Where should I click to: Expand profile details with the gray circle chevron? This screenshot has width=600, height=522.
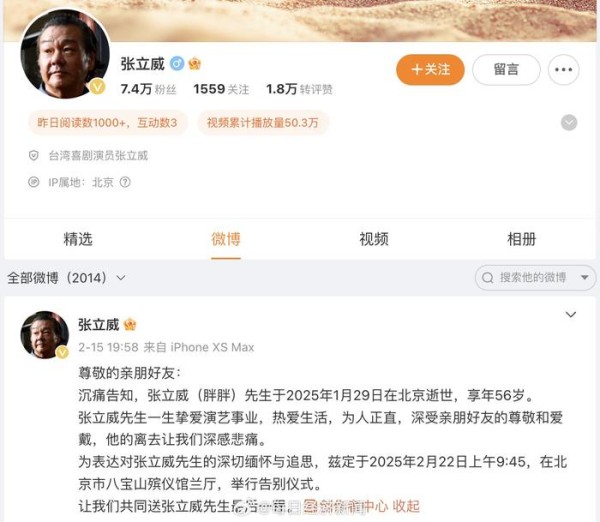[569, 122]
